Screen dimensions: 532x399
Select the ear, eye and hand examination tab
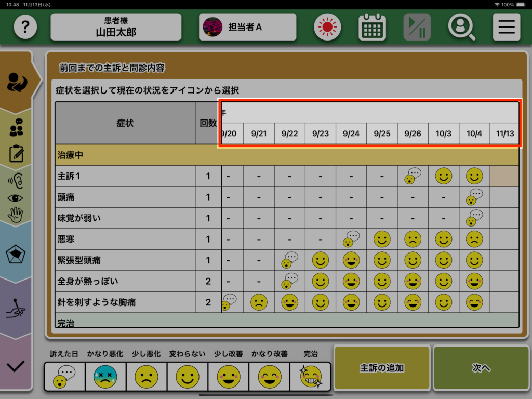point(16,197)
